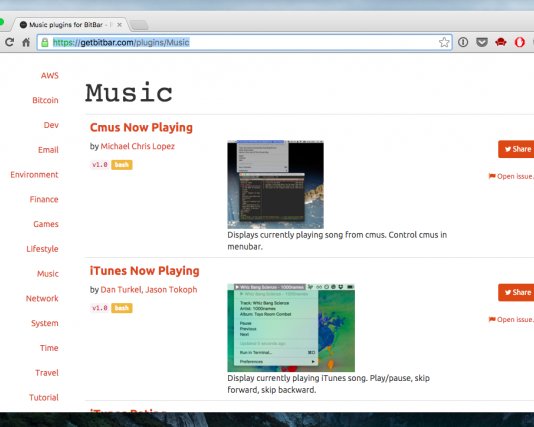Select the Lifestyle category link
Image resolution: width=534 pixels, height=427 pixels.
point(42,249)
